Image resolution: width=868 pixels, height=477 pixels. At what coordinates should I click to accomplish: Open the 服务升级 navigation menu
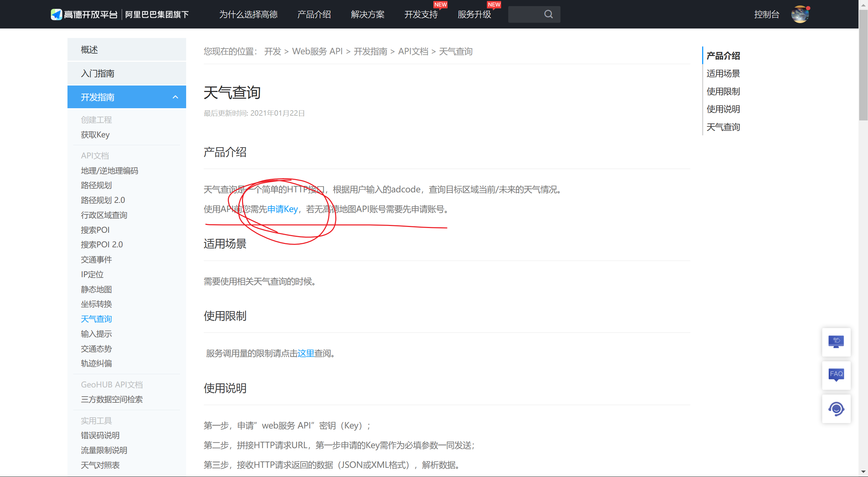coord(474,14)
